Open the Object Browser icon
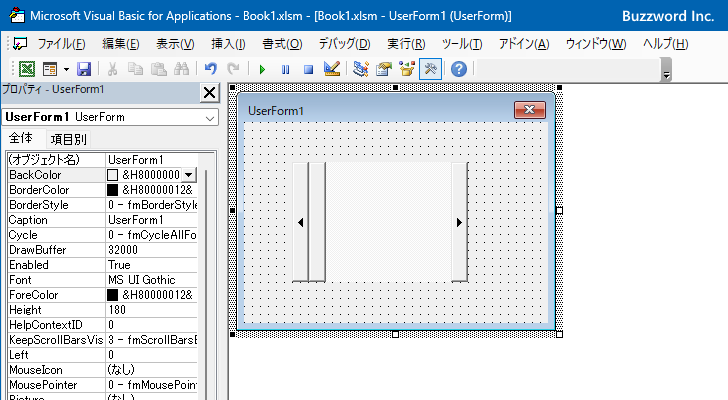The image size is (728, 400). (x=407, y=69)
